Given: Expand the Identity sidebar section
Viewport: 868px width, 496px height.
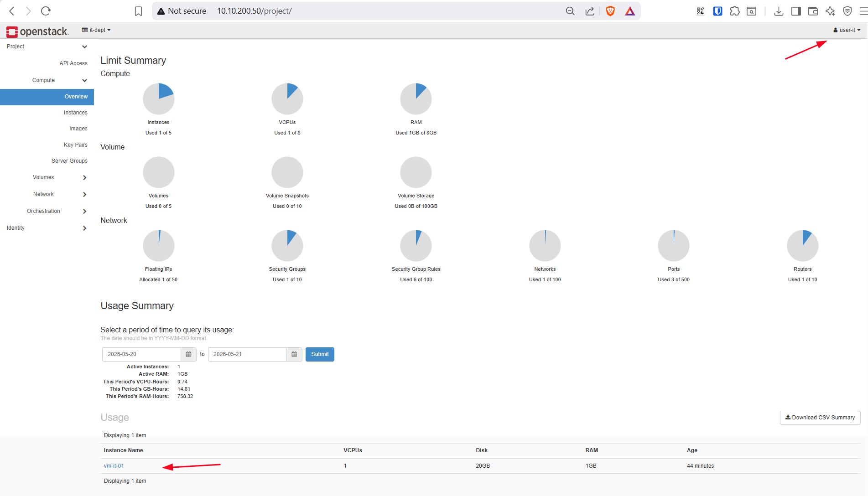Looking at the screenshot, I should pyautogui.click(x=47, y=228).
